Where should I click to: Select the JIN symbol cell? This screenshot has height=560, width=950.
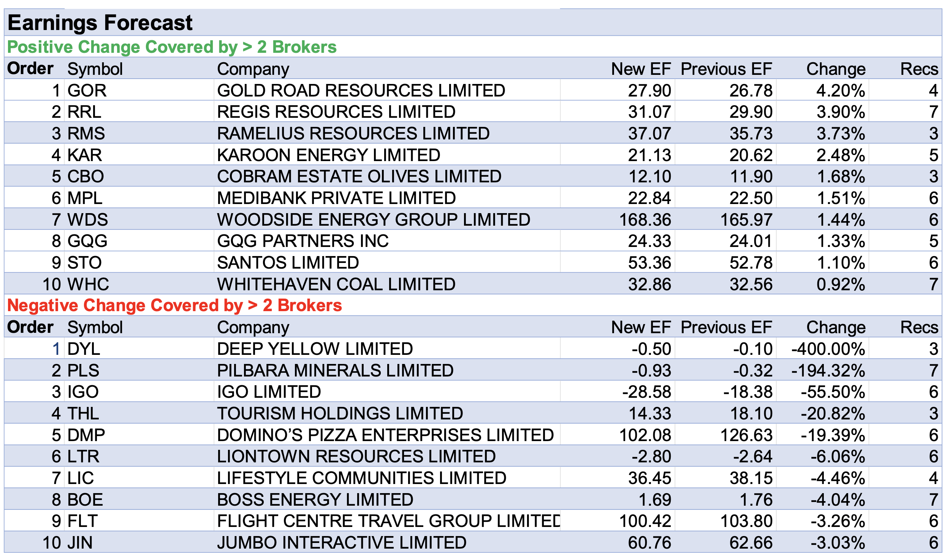pos(80,543)
